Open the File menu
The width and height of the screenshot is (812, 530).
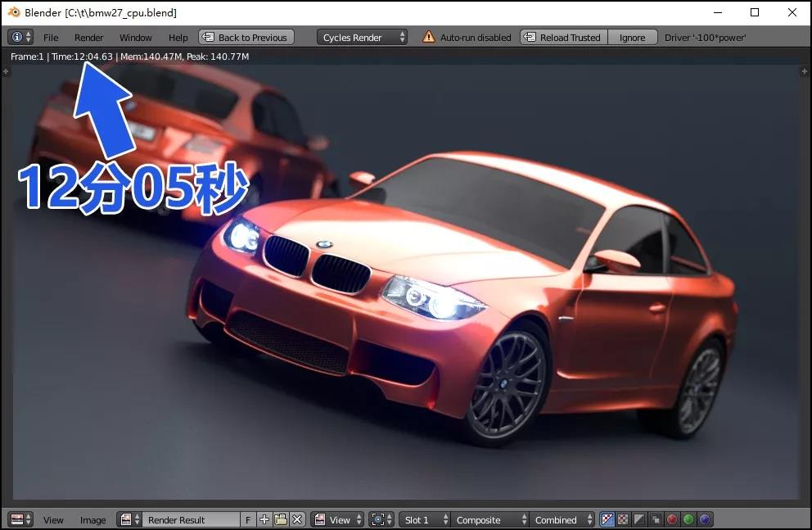[51, 38]
